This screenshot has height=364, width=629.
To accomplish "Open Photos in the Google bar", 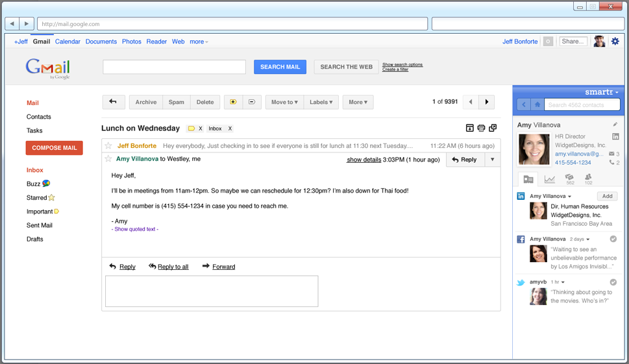I will (x=132, y=42).
